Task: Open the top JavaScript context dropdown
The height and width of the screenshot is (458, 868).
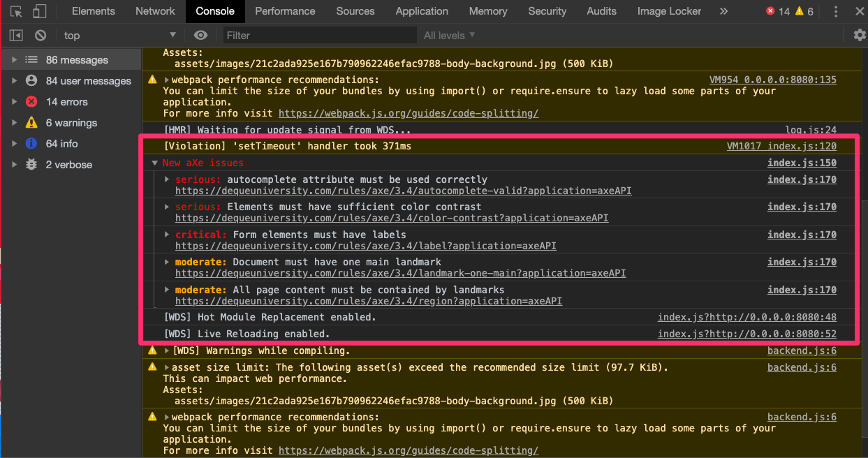Action: click(120, 35)
